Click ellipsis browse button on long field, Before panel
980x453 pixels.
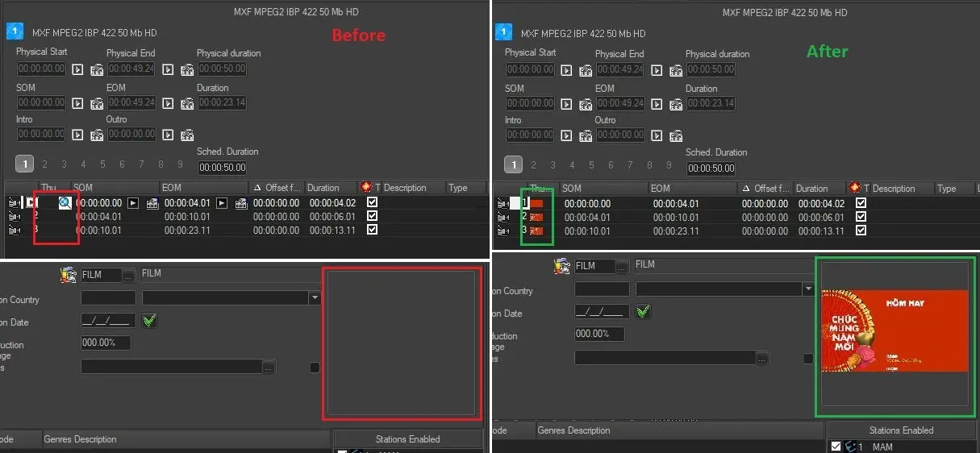pos(268,367)
